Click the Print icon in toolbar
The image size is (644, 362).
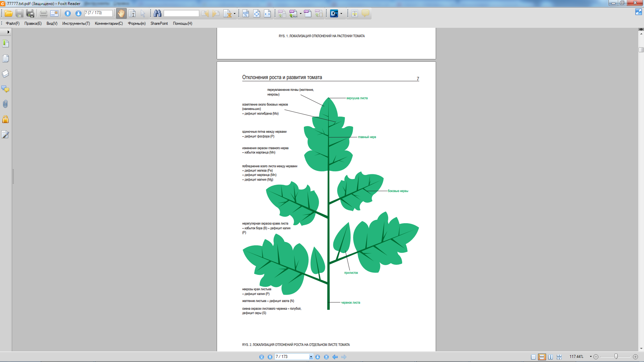[x=43, y=13]
